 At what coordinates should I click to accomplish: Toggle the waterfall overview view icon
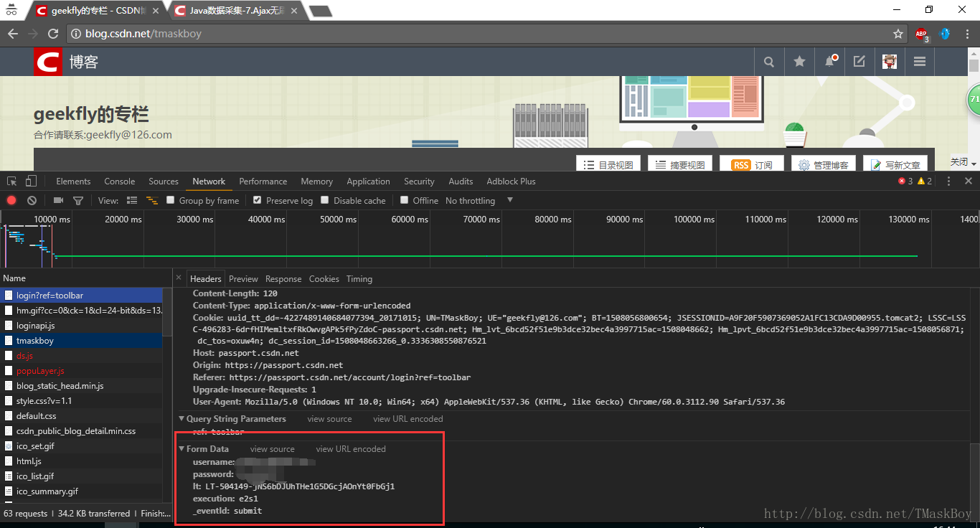coord(152,201)
